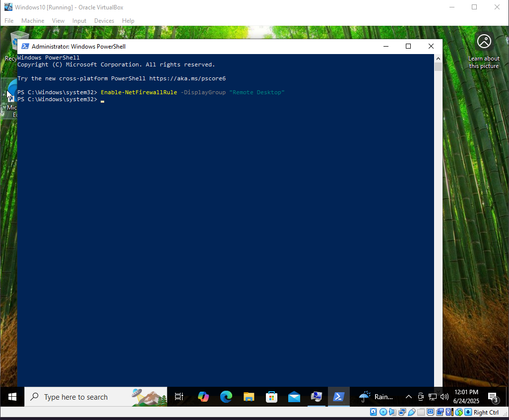Maximize the PowerShell window
The width and height of the screenshot is (509, 420).
408,46
